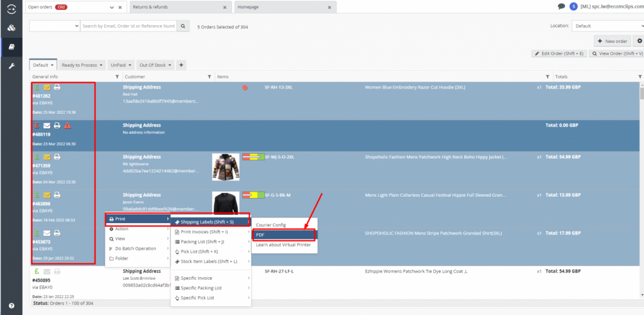Expand the UnPaid view dropdown
Viewport: 644px width, 315px height.
(x=130, y=65)
